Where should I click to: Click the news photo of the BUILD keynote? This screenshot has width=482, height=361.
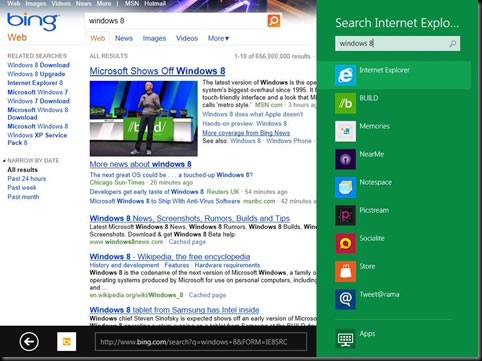pyautogui.click(x=143, y=118)
